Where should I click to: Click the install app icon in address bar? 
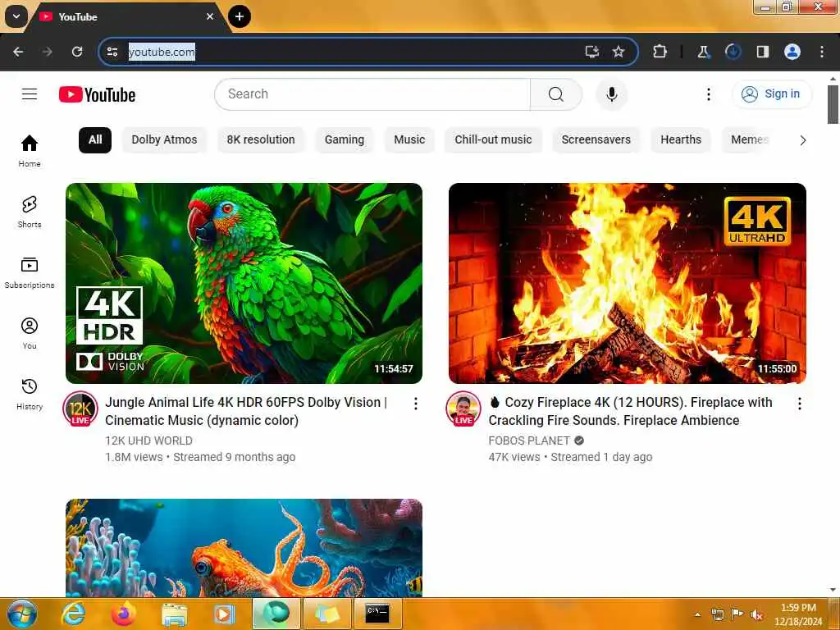pos(592,52)
